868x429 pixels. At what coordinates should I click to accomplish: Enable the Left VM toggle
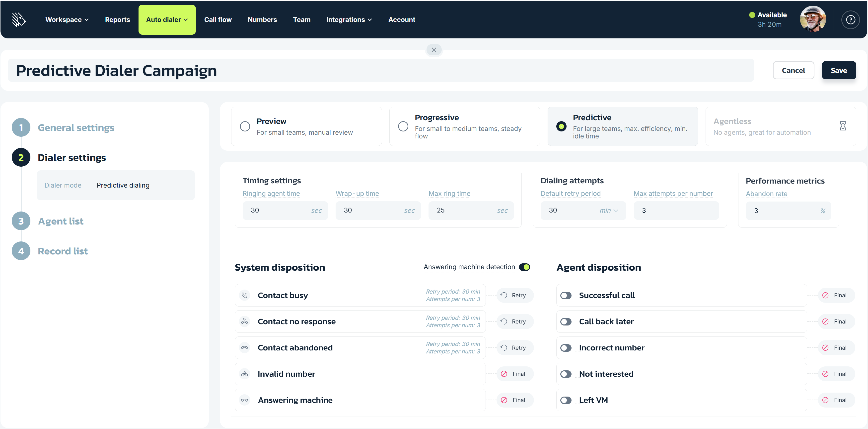(566, 400)
